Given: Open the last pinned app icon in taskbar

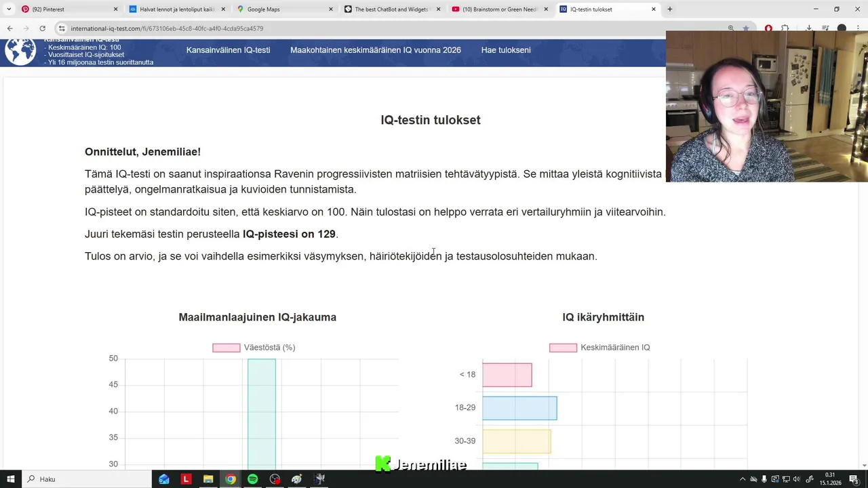Looking at the screenshot, I should [x=319, y=479].
